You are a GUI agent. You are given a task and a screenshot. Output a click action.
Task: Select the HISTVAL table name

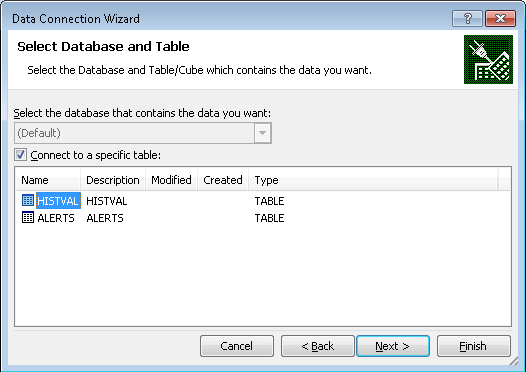pyautogui.click(x=58, y=201)
